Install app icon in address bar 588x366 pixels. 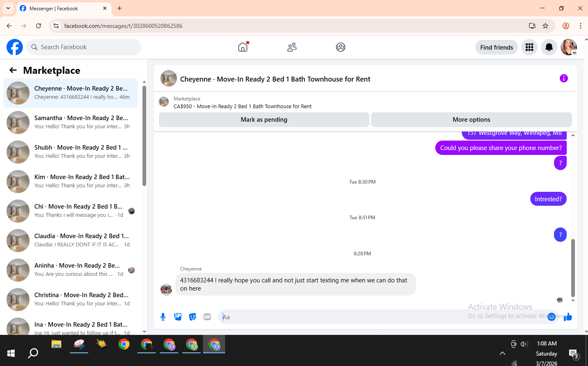click(532, 26)
